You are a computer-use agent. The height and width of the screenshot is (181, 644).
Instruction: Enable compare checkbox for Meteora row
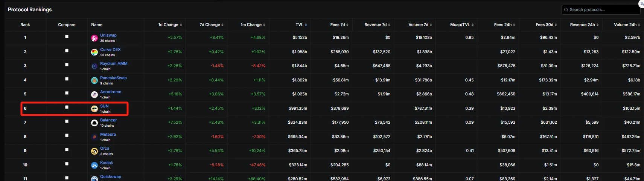point(67,135)
